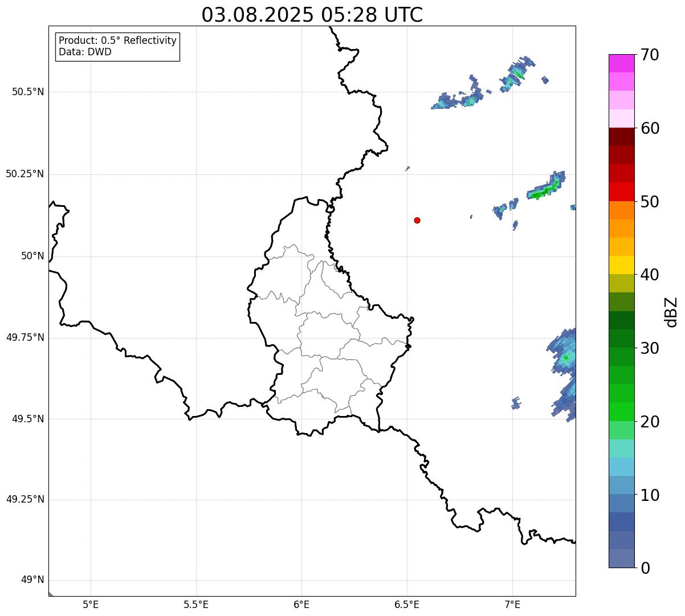Click the 6°E longitude label
685x616 pixels.
pyautogui.click(x=301, y=605)
